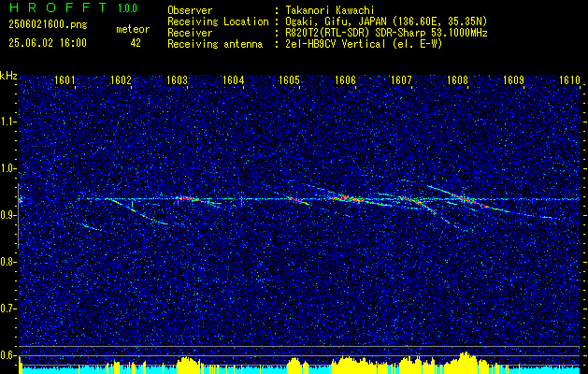
Task: Click the 1601 time marker
Action: coord(65,79)
